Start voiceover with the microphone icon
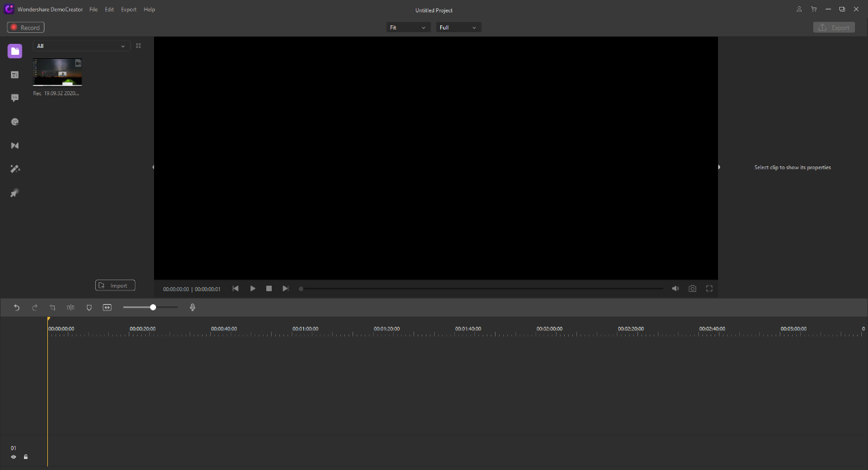 click(192, 308)
